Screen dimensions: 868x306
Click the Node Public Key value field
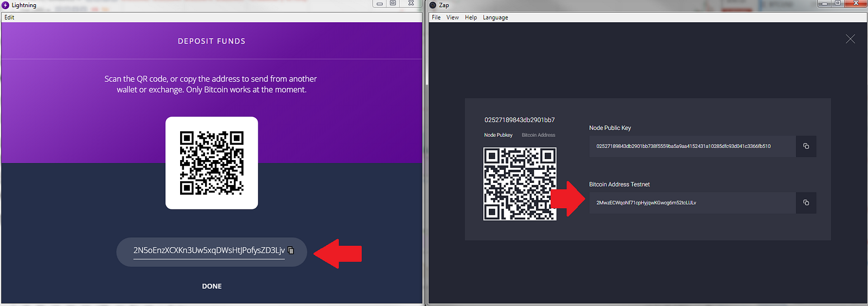(x=692, y=146)
